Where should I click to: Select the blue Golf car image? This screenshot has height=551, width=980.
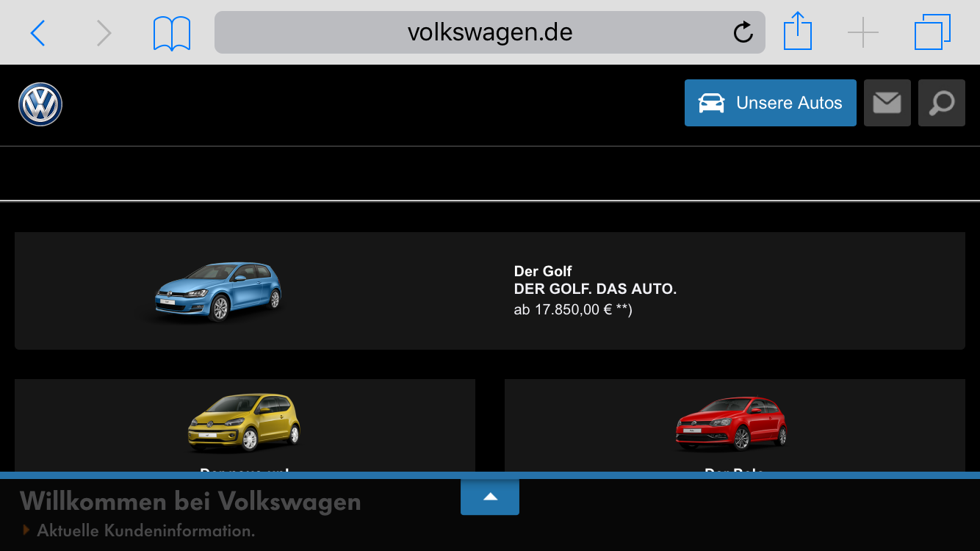click(217, 292)
